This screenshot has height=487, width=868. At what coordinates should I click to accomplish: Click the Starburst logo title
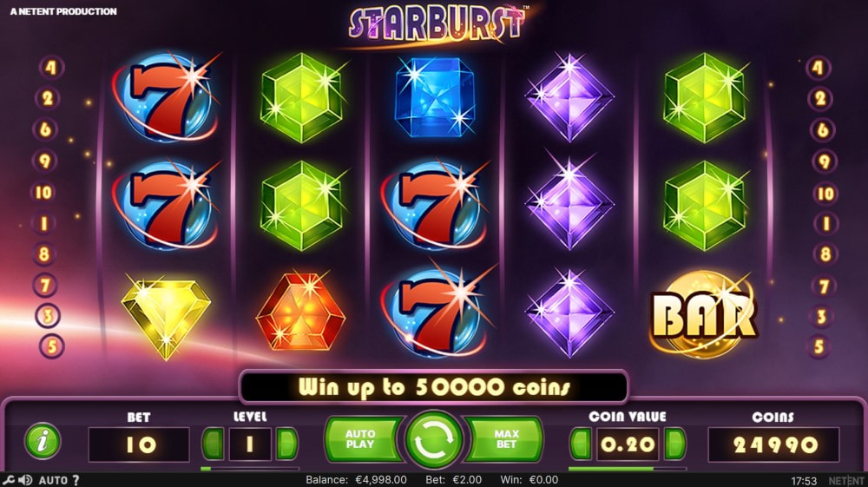(437, 23)
